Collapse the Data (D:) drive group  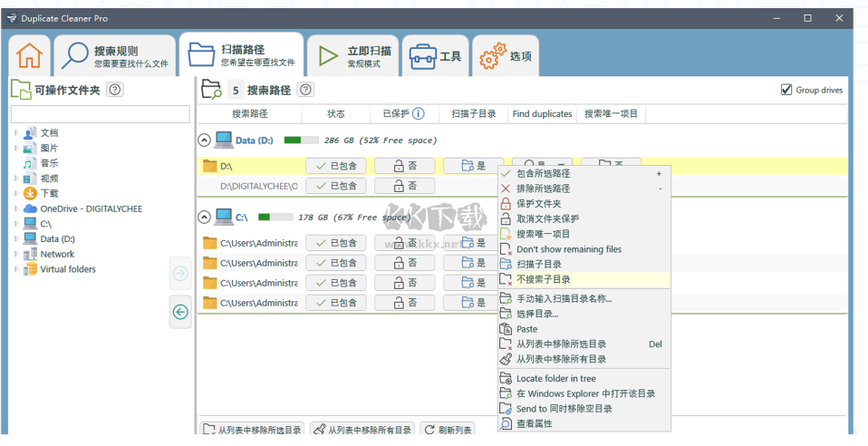tap(204, 141)
